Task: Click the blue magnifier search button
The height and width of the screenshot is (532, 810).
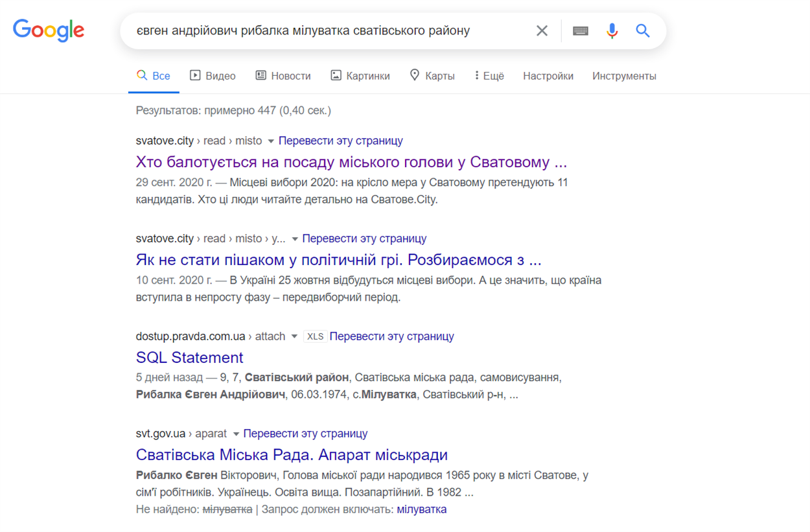Action: (x=642, y=30)
